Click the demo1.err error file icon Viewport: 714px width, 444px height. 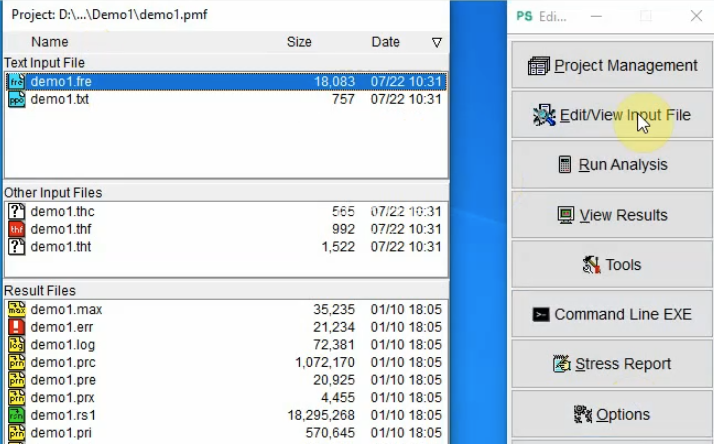pos(16,327)
